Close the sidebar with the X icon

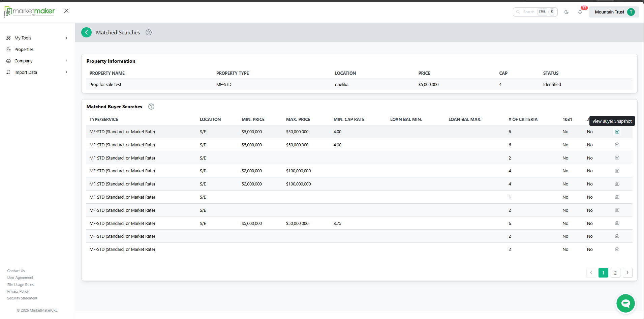click(66, 11)
